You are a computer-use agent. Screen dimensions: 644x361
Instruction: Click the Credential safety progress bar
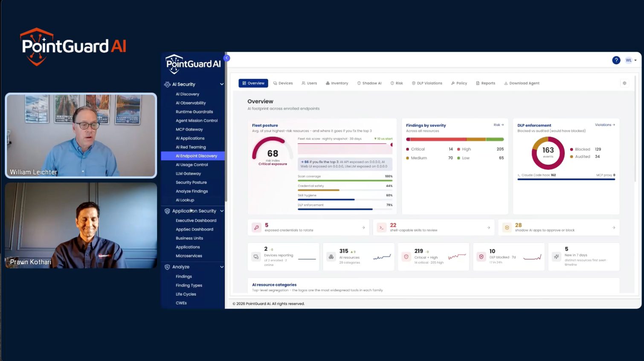345,190
